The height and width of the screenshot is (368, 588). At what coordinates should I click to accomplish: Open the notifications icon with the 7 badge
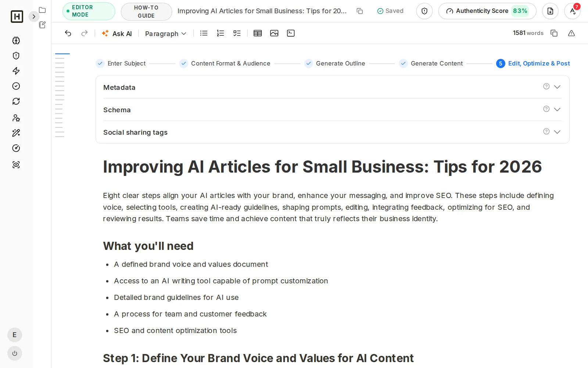(572, 11)
